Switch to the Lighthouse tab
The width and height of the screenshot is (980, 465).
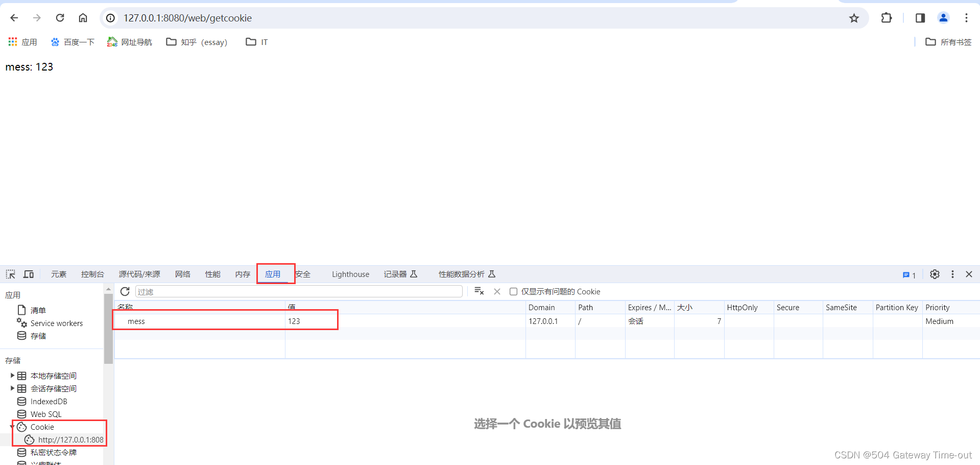pos(350,274)
